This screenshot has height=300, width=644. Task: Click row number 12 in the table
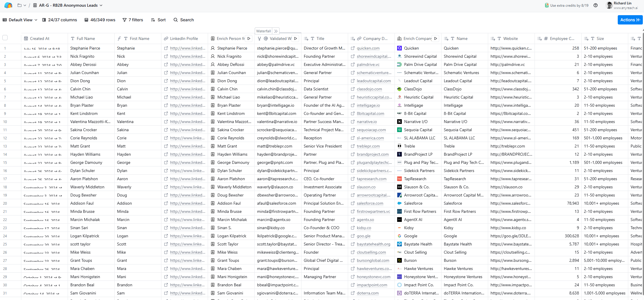5,138
